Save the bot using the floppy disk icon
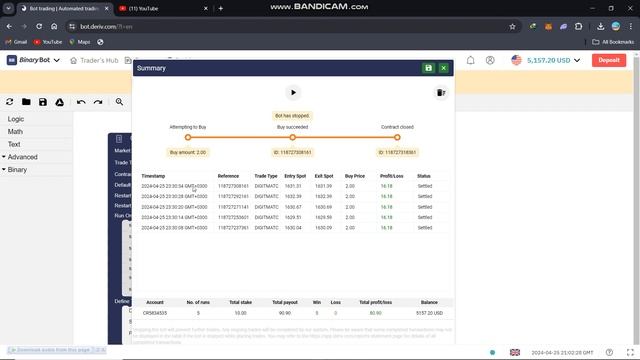The height and width of the screenshot is (360, 640). click(x=43, y=102)
